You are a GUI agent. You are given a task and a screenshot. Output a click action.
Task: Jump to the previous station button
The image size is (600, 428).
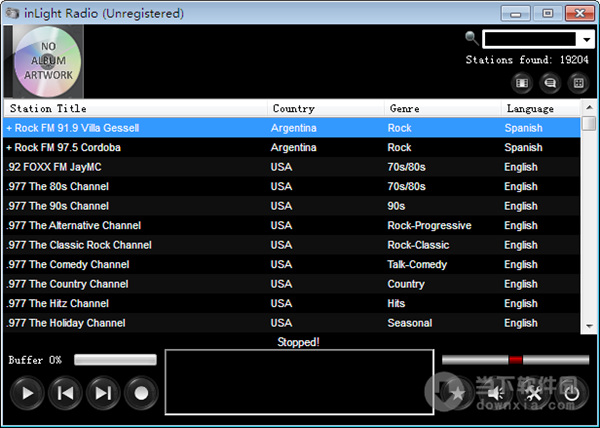65,393
